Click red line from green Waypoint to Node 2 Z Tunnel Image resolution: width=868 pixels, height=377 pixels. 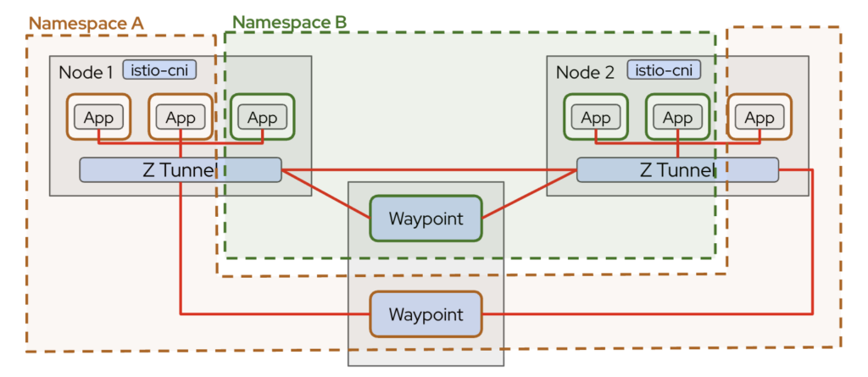coord(530,194)
